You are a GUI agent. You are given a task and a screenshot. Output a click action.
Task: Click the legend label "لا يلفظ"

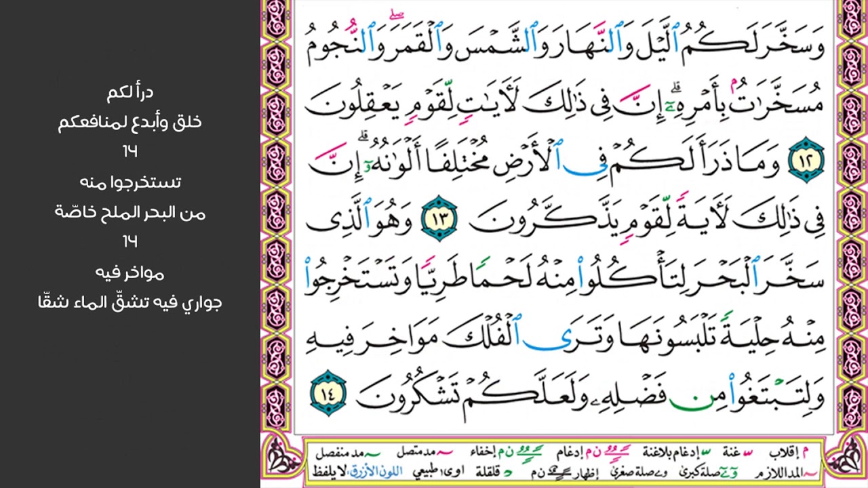tap(329, 472)
